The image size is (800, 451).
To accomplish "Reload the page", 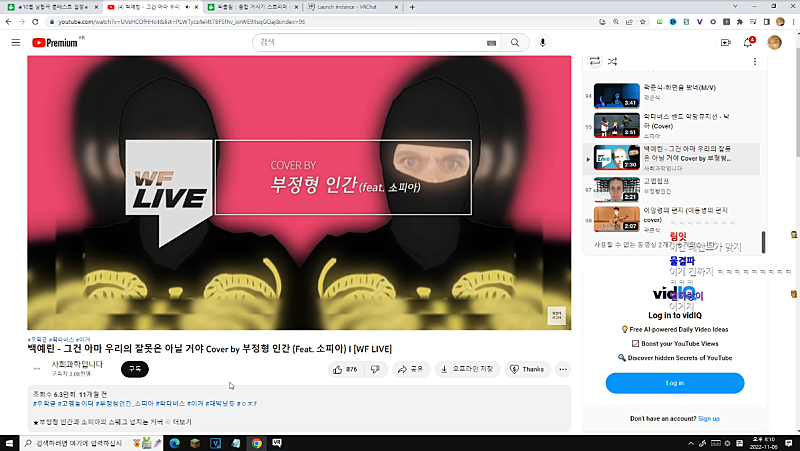I will (35, 22).
